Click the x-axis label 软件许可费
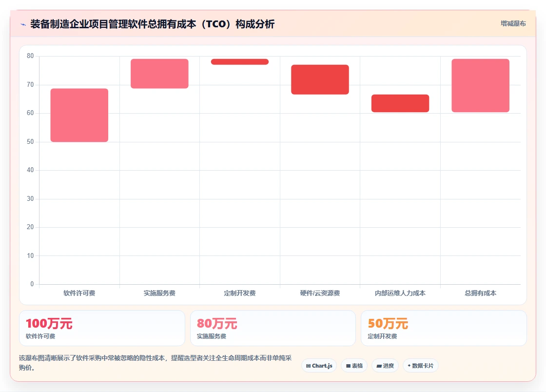 click(x=79, y=293)
